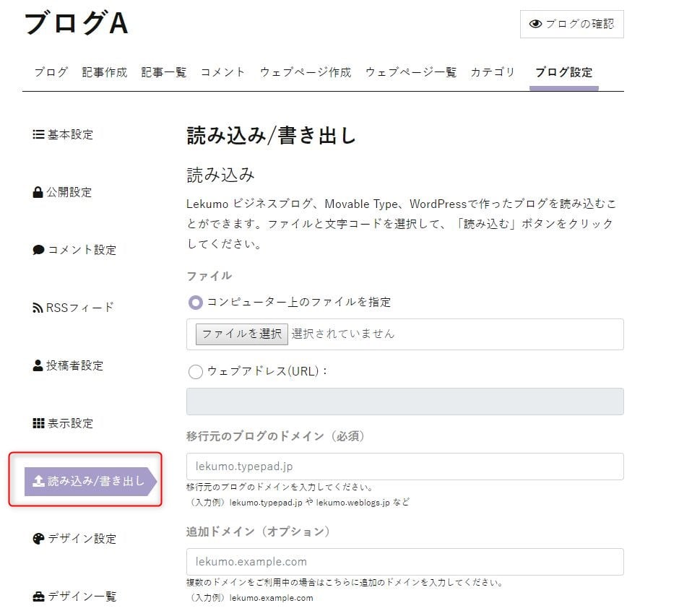
Task: Click the upload icon on 読み込み/書き出し
Action: pyautogui.click(x=39, y=481)
